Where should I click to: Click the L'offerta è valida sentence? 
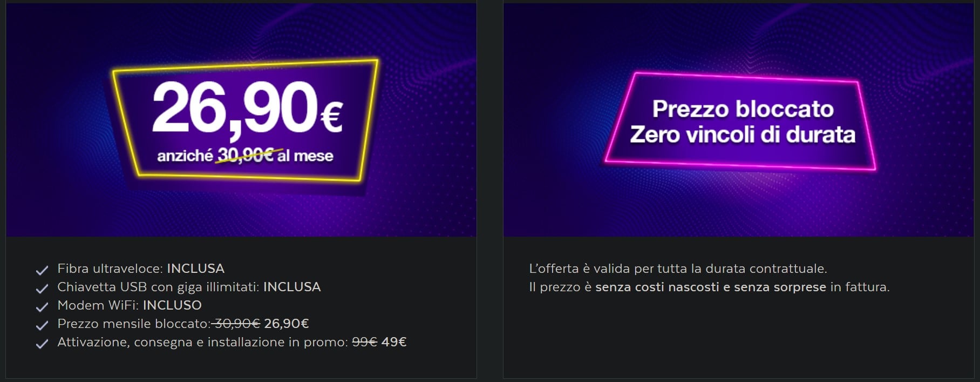coord(678,269)
